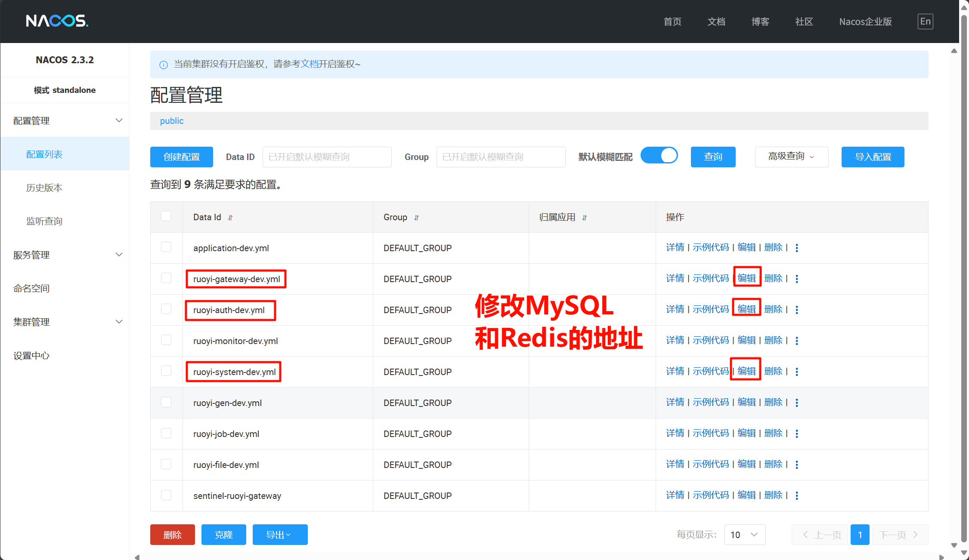This screenshot has height=560, width=969.
Task: Open more actions for ruoyi-monitor-dev.yml row
Action: coord(797,341)
